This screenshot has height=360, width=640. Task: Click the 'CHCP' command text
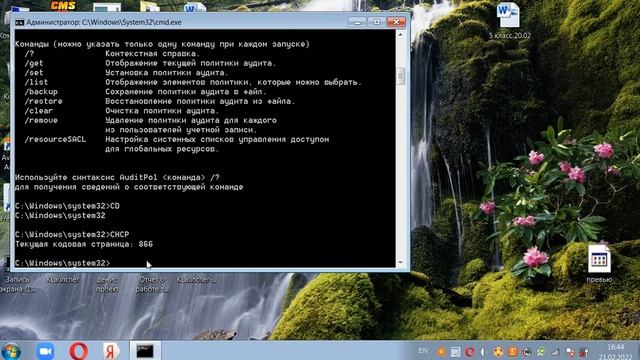120,234
